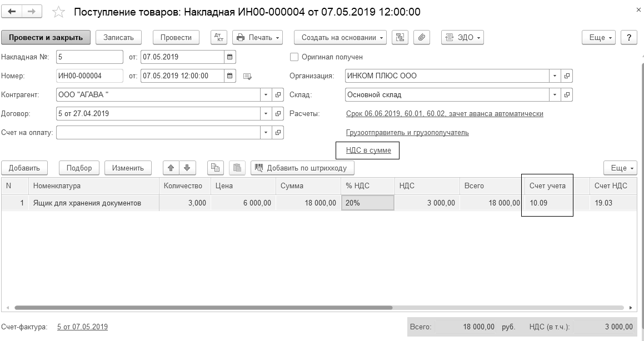Move table row down with arrow icon
Screen dimensions: 644x341
click(x=187, y=168)
